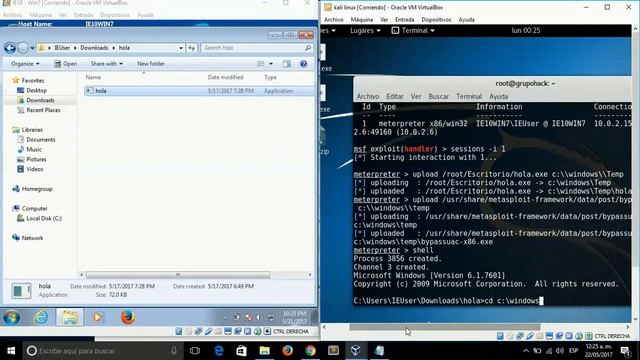Launch Firefox from host taskbar
This screenshot has width=640, height=360.
[287, 351]
